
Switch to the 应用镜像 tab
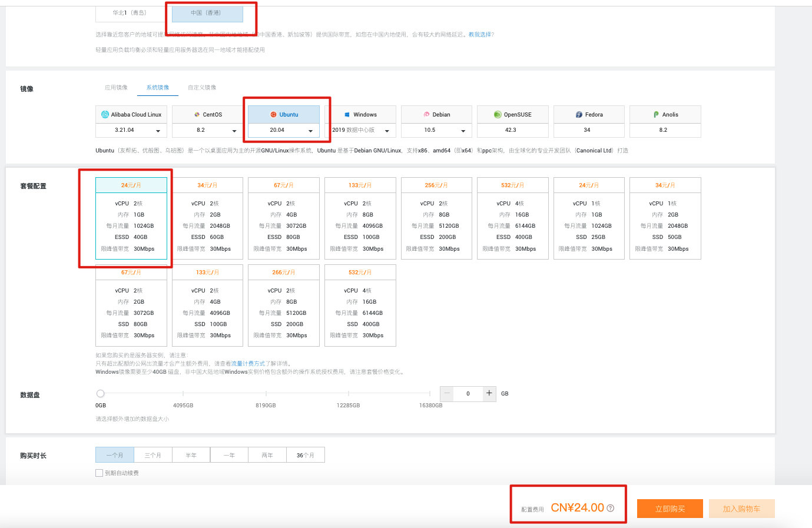tap(116, 88)
